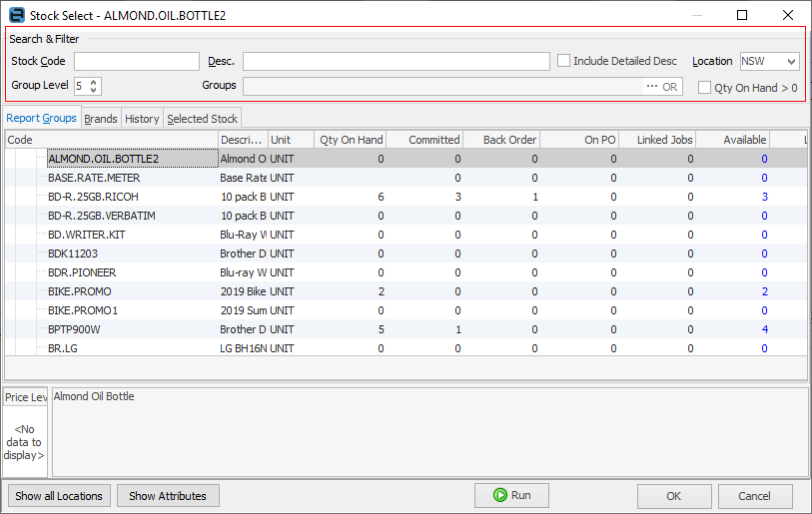Viewport: 812px width, 514px height.
Task: Increase the Group Level spinner value
Action: (95, 82)
